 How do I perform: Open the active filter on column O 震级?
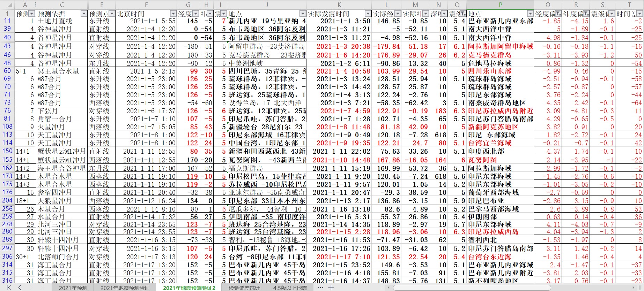[463, 14]
